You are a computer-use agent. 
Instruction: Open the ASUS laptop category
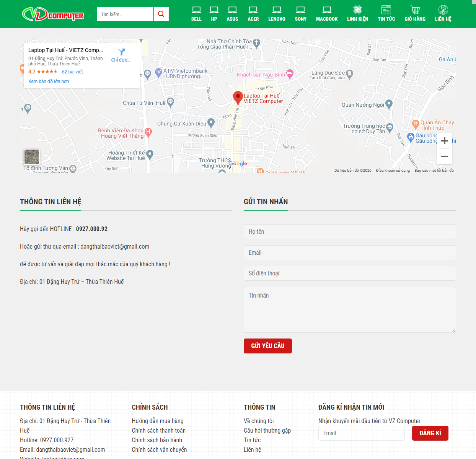pos(232,14)
